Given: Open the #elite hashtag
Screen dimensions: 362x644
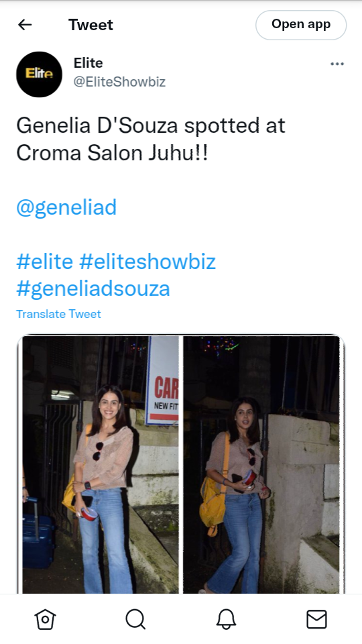Looking at the screenshot, I should (45, 261).
